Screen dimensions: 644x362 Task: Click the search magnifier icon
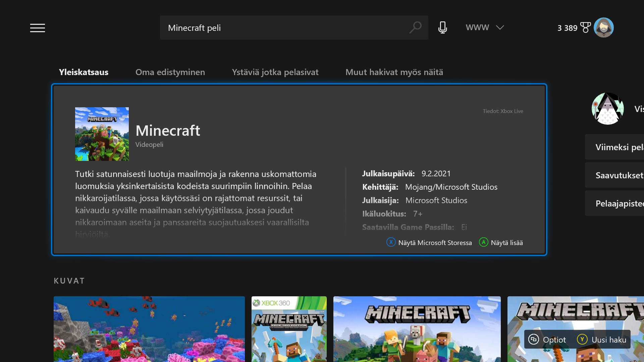pos(415,27)
